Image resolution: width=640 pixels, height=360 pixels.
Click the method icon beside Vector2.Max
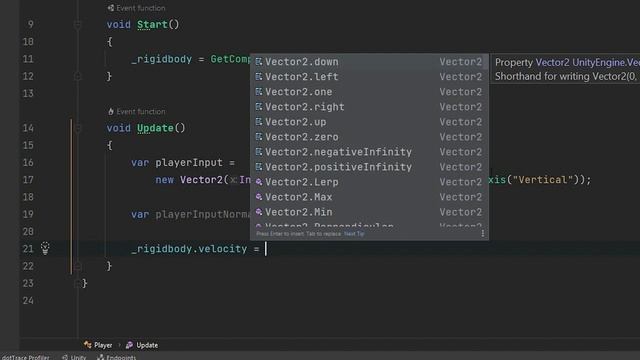[259, 197]
